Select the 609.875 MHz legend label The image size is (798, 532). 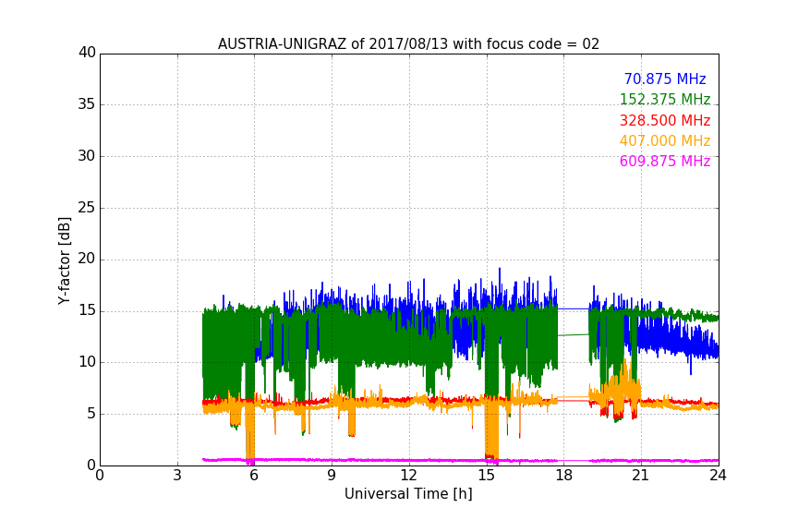coord(665,162)
